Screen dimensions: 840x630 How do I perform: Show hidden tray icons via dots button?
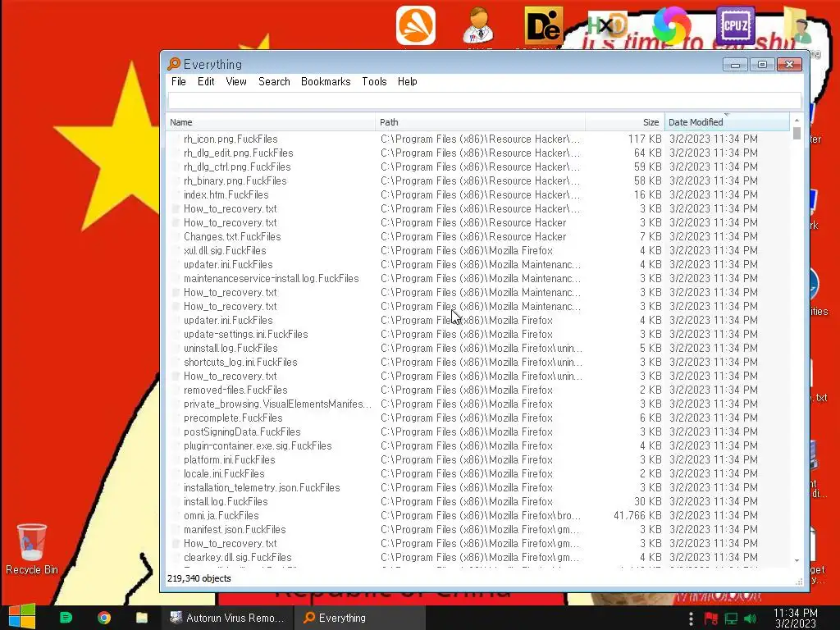click(x=691, y=619)
